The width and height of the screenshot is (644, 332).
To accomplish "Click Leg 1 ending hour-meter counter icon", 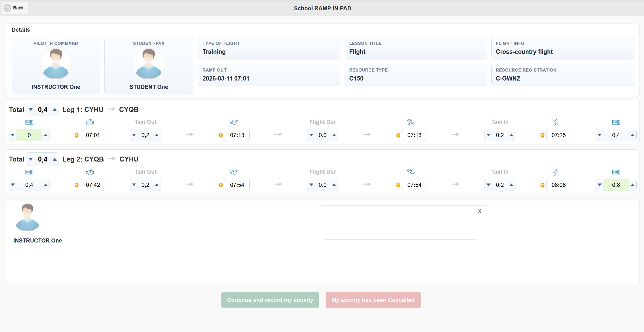I will [616, 122].
